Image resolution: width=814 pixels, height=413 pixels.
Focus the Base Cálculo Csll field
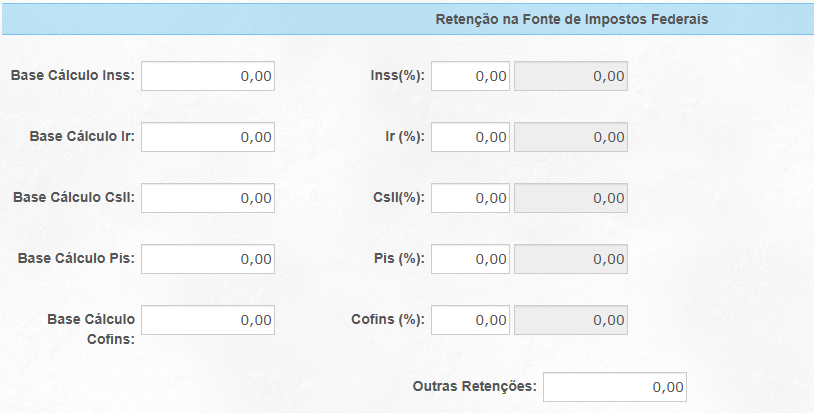click(208, 198)
